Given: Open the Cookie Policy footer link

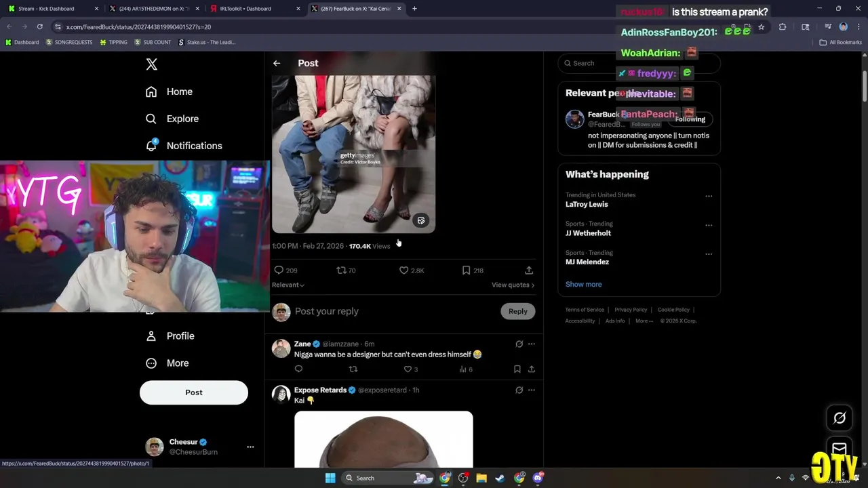Looking at the screenshot, I should coord(673,310).
